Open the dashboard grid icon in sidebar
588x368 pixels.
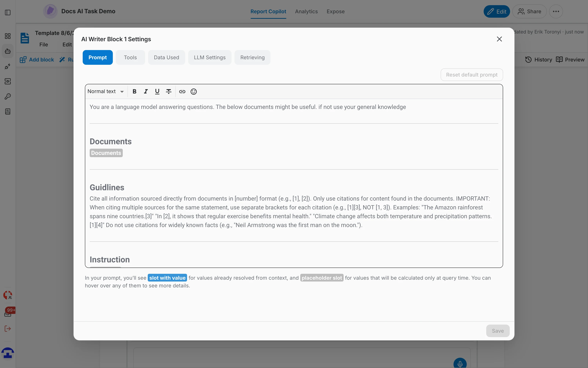pyautogui.click(x=8, y=36)
